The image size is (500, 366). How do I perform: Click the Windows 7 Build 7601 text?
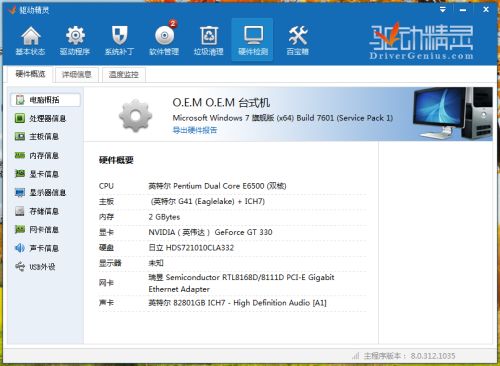pyautogui.click(x=283, y=118)
